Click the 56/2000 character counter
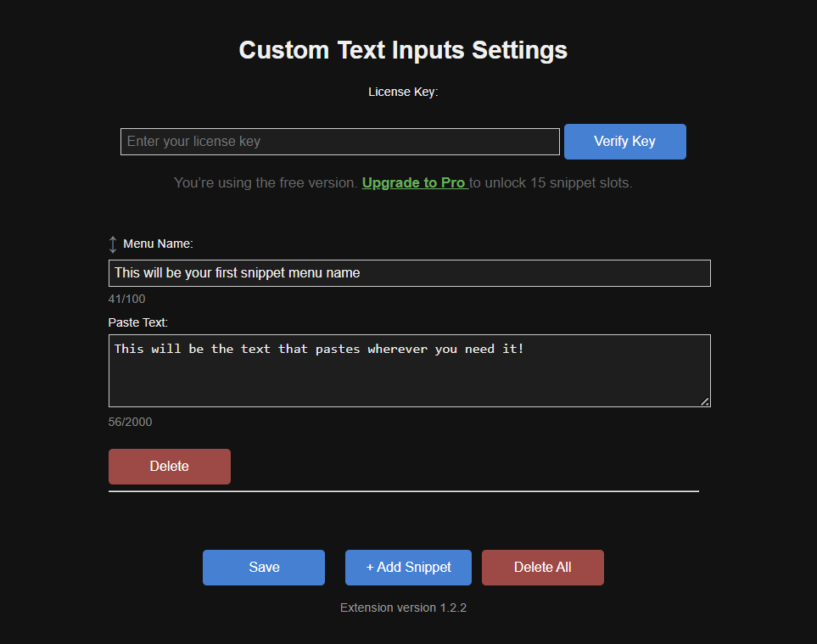Screen dimensions: 817x644 point(131,422)
